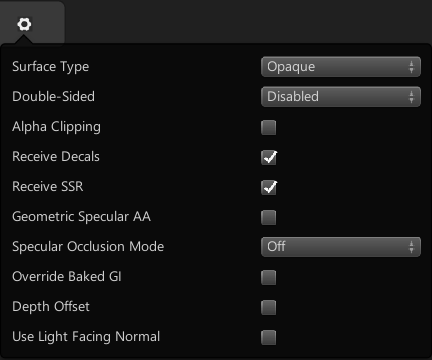Click the Use Light Facing Normal label
The image size is (432, 360).
point(86,337)
